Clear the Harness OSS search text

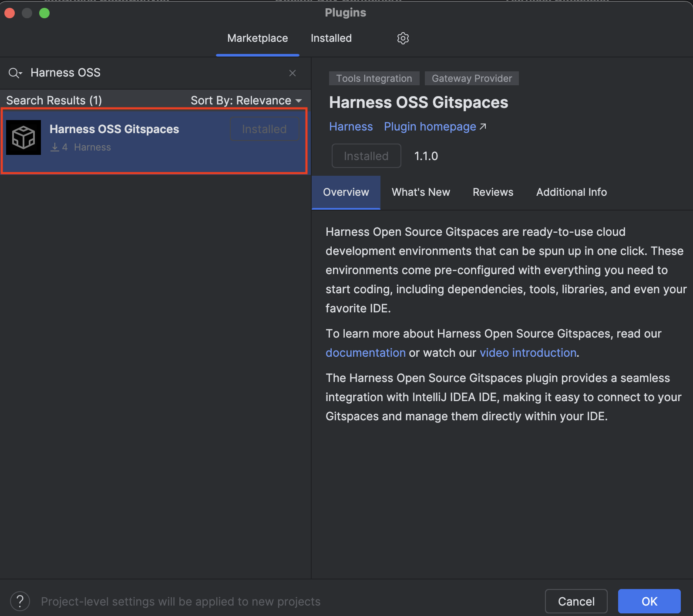(x=293, y=73)
